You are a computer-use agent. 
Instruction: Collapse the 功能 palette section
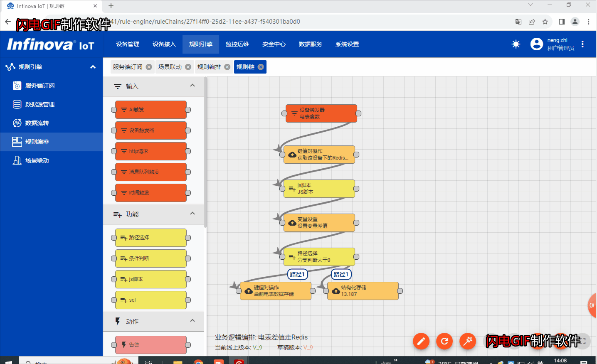click(192, 214)
